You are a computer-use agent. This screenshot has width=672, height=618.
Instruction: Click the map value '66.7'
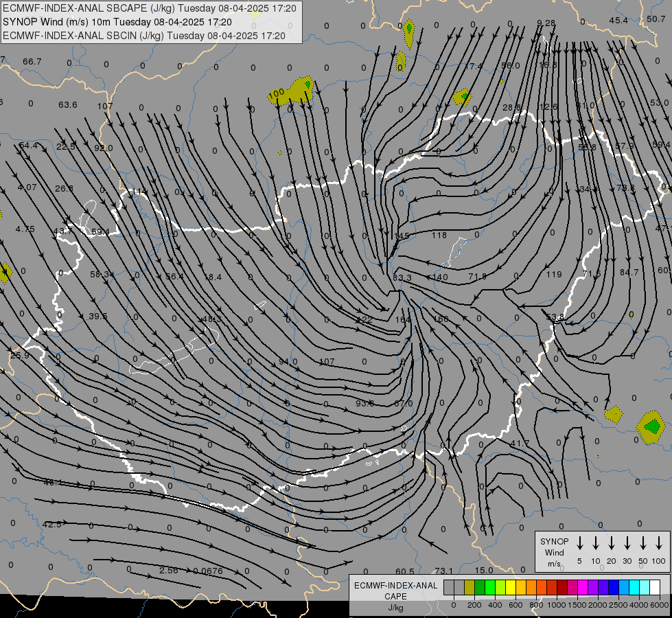pos(32,62)
